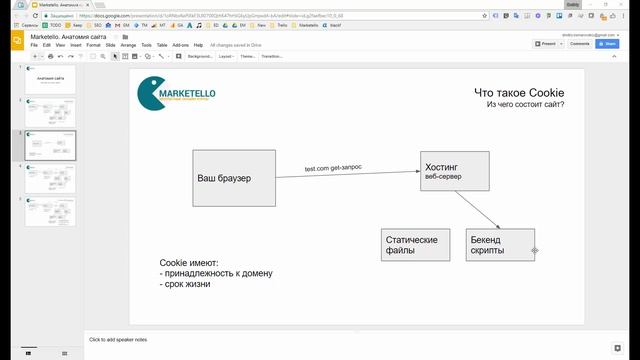
Task: Select the 'Хостинг веб-сервер' box
Action: pos(455,171)
